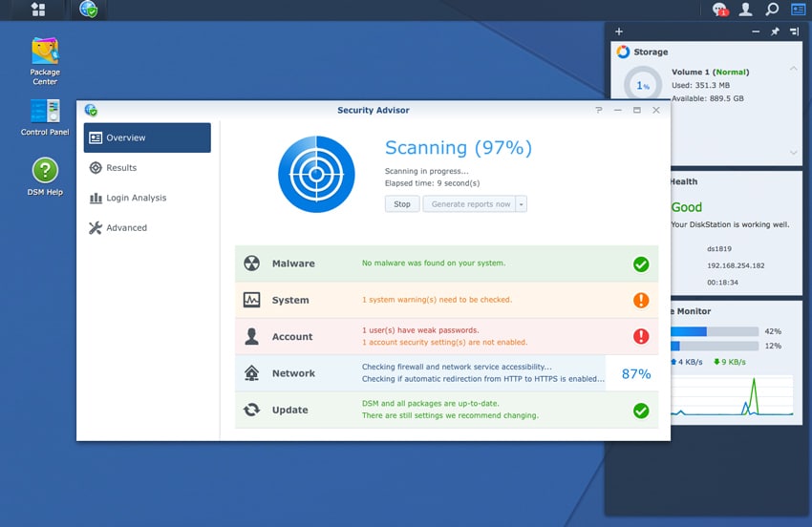Viewport: 812px width, 527px height.
Task: Click Network scan progress 87%
Action: coord(636,373)
